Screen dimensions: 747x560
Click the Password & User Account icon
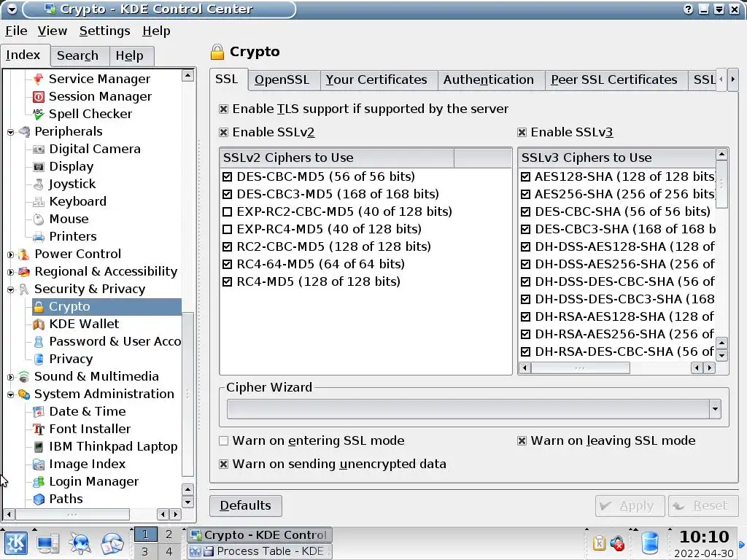click(39, 341)
